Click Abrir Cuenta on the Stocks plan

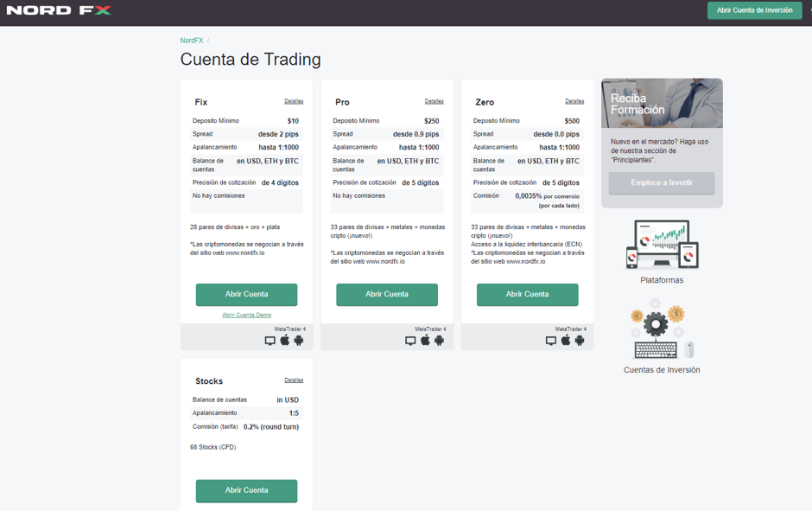click(x=246, y=490)
